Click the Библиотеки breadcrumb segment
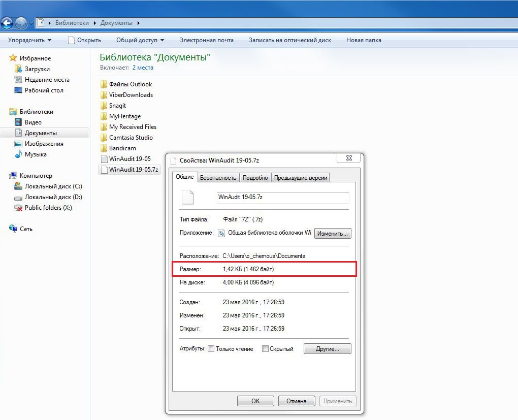Screen dimensions: 518x420 [x=72, y=23]
